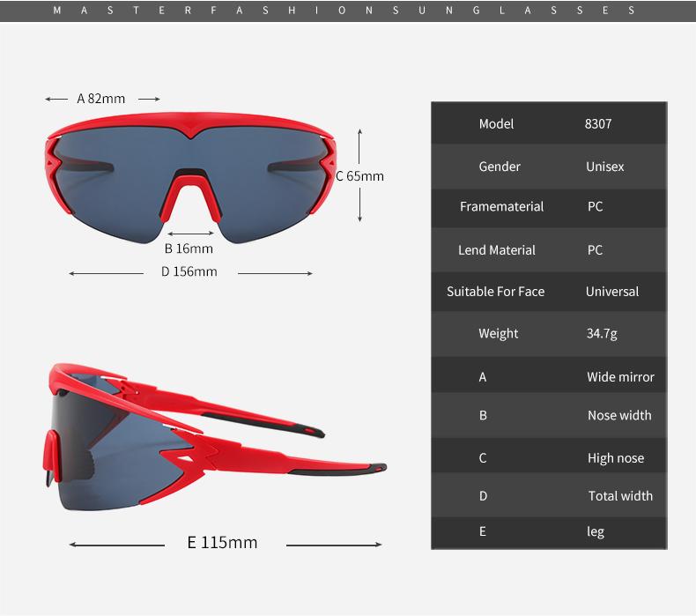Click the letter E in the table

[x=483, y=531]
